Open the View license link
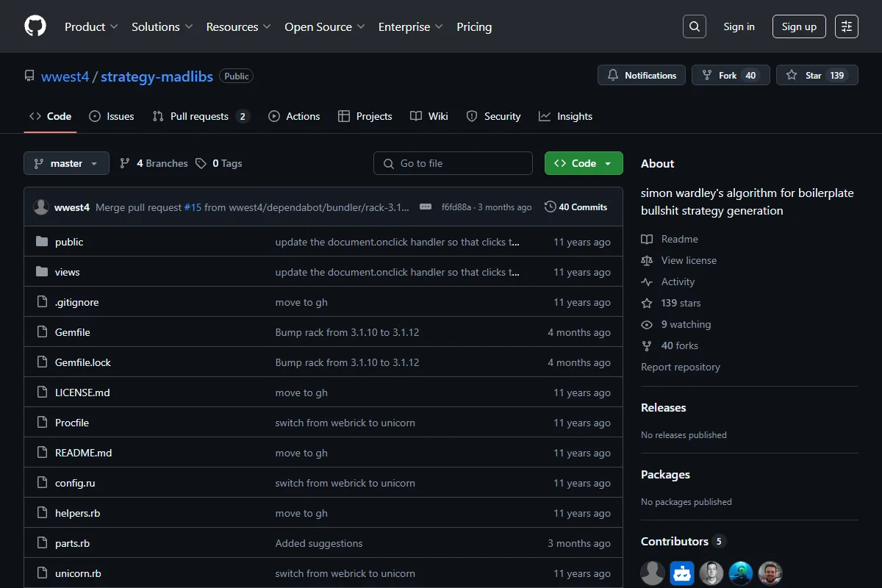The height and width of the screenshot is (588, 882). [689, 260]
